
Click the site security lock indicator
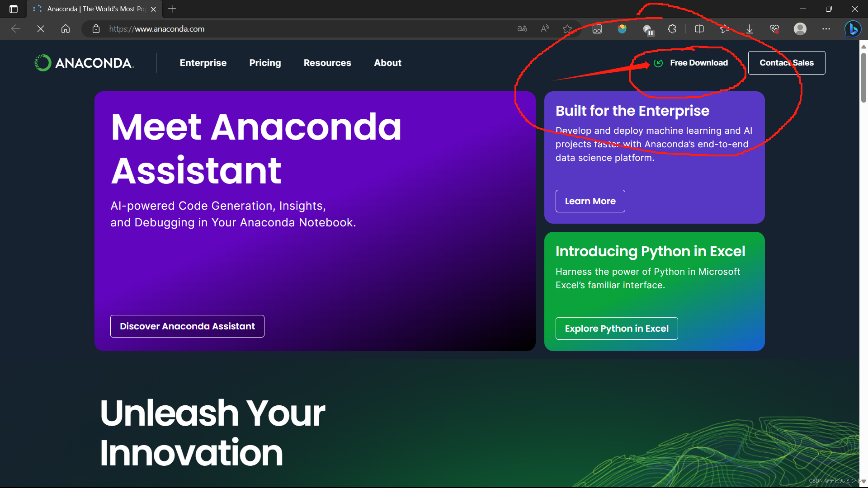coord(96,28)
